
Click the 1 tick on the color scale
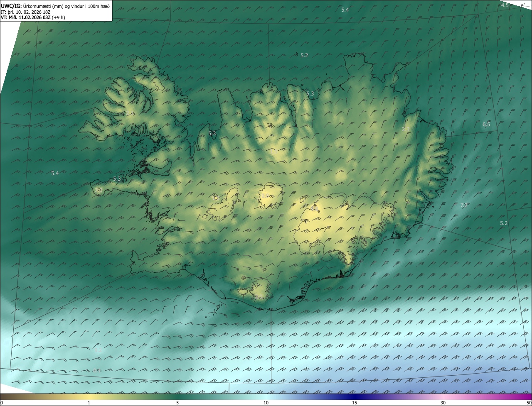tap(89, 403)
